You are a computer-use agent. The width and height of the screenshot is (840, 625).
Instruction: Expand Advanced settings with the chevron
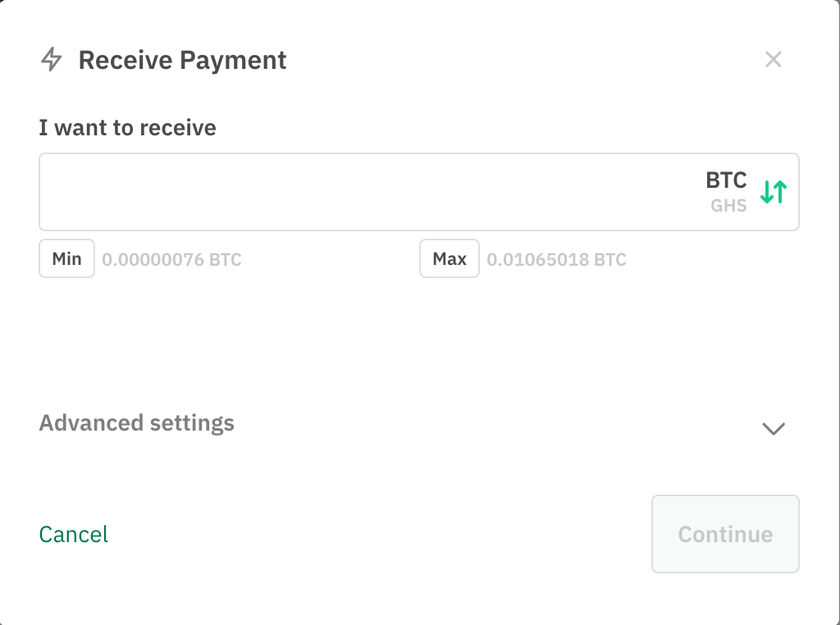tap(774, 428)
